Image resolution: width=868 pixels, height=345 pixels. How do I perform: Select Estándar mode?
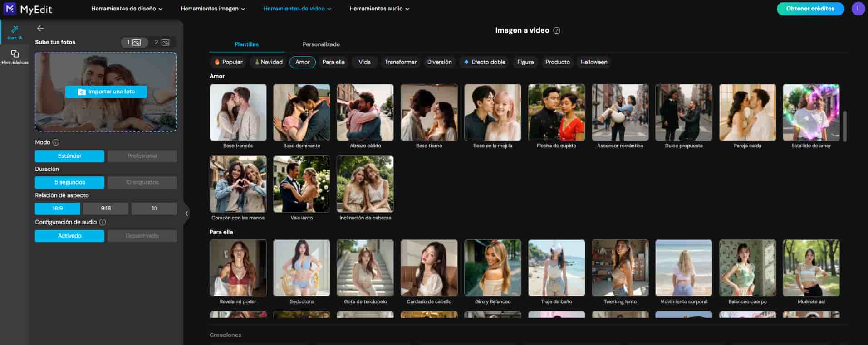pyautogui.click(x=69, y=156)
